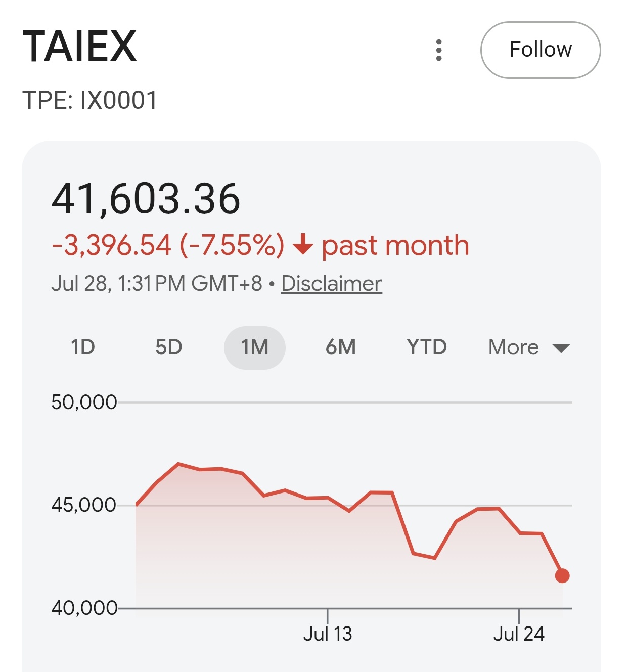This screenshot has width=630, height=672.
Task: Click the -7.55% past month change text
Action: click(260, 245)
